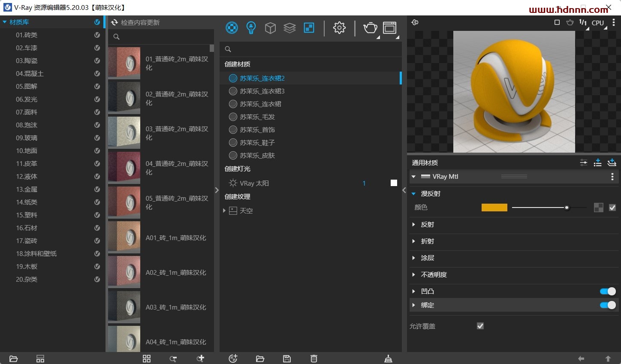
Task: Click the diffuse texture map checker slot
Action: (599, 208)
